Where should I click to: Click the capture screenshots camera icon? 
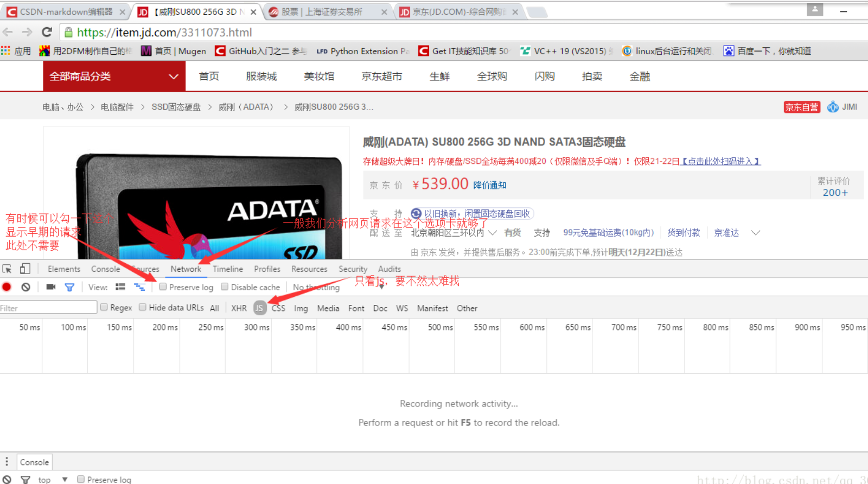(x=51, y=287)
